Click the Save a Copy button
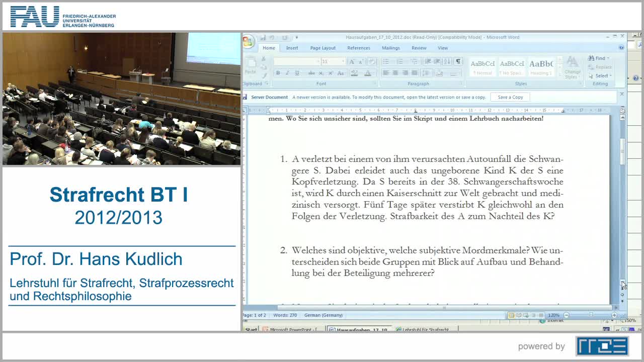The width and height of the screenshot is (644, 362). [x=510, y=97]
